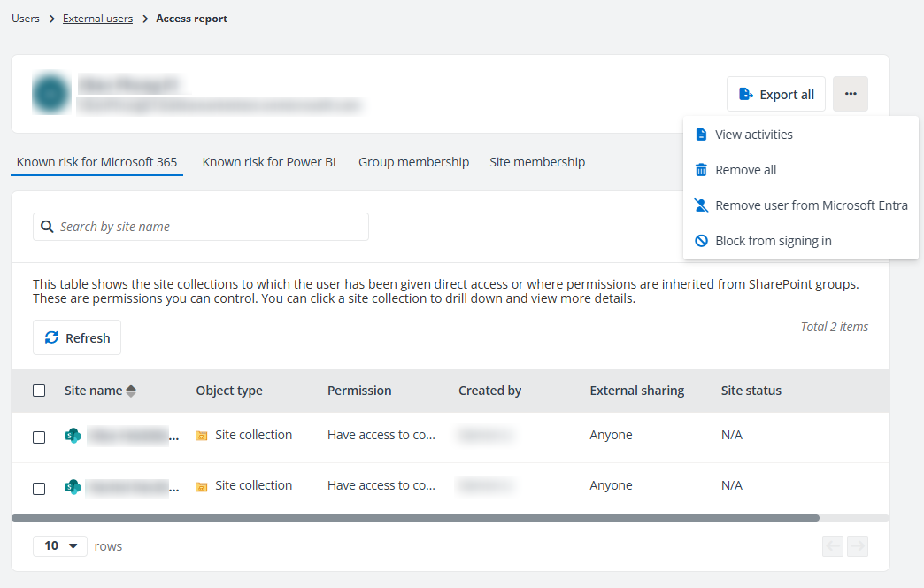Click the trash icon next to Remove all

click(699, 169)
